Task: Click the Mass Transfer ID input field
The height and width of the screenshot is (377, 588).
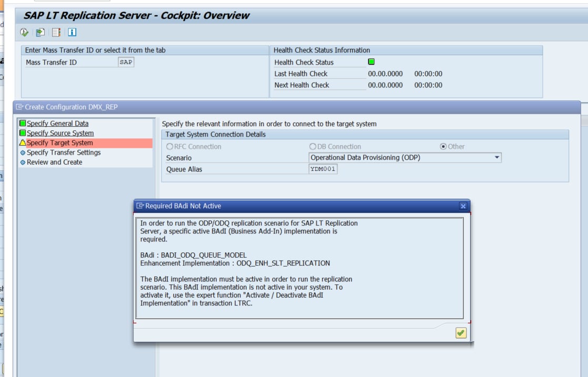Action: (126, 62)
